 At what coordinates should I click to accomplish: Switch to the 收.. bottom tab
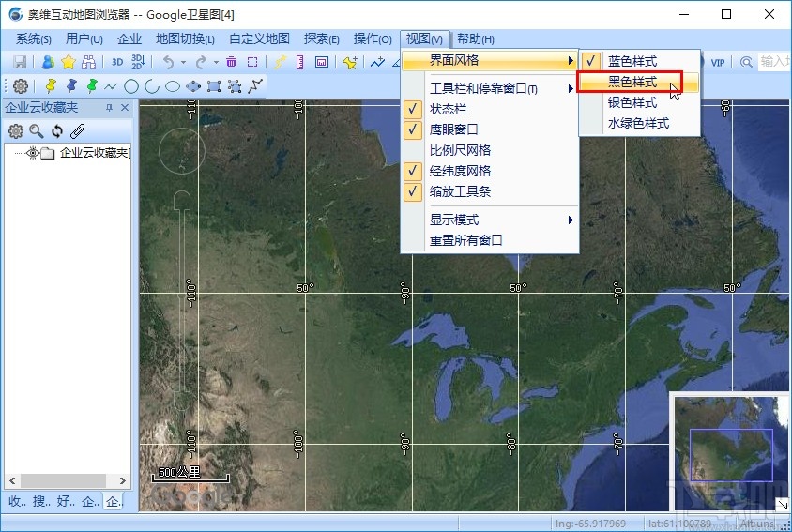(17, 501)
